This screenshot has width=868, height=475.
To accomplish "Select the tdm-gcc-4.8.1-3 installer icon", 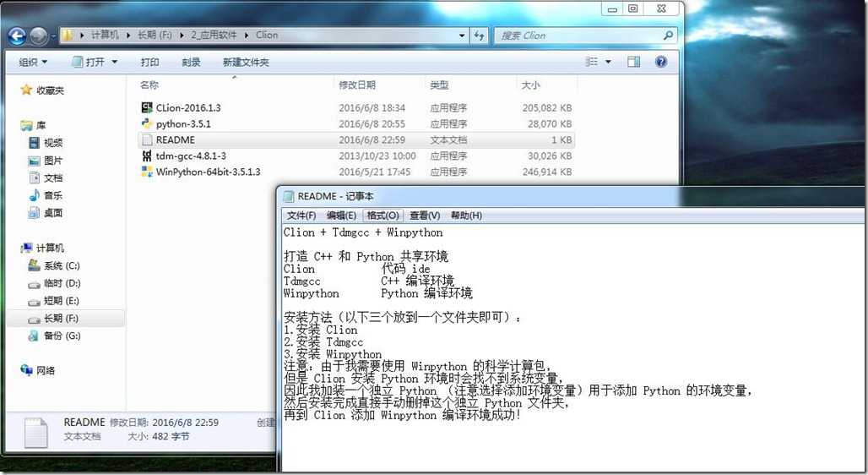I will 147,156.
